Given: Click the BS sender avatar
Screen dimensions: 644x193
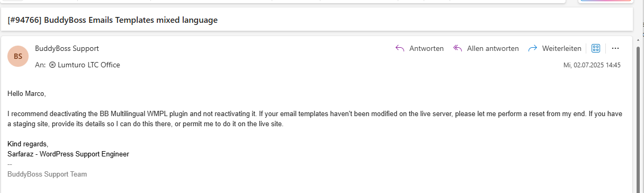Looking at the screenshot, I should click(18, 56).
